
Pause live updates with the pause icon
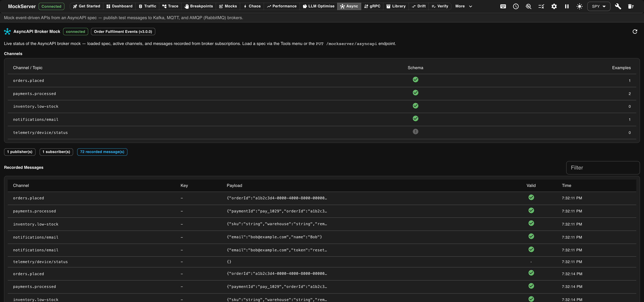pyautogui.click(x=567, y=7)
